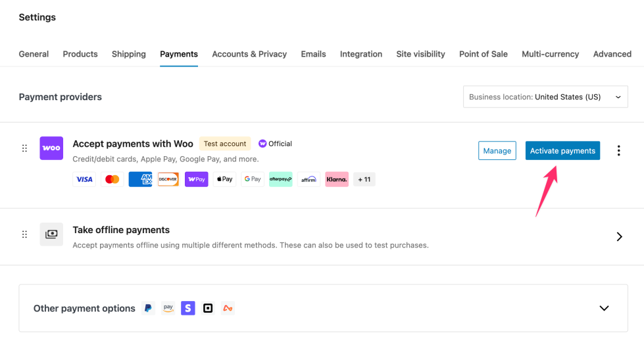Click the Visa card icon
The height and width of the screenshot is (355, 644).
[84, 179]
